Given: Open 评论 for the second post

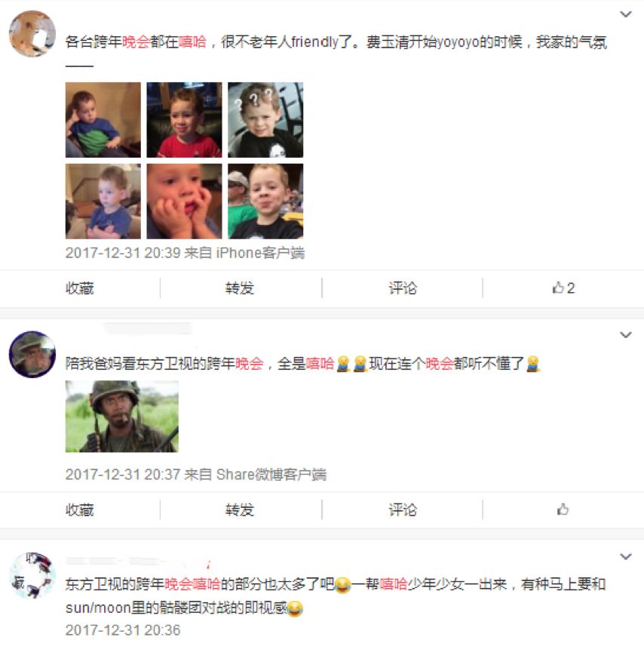Looking at the screenshot, I should [x=403, y=509].
